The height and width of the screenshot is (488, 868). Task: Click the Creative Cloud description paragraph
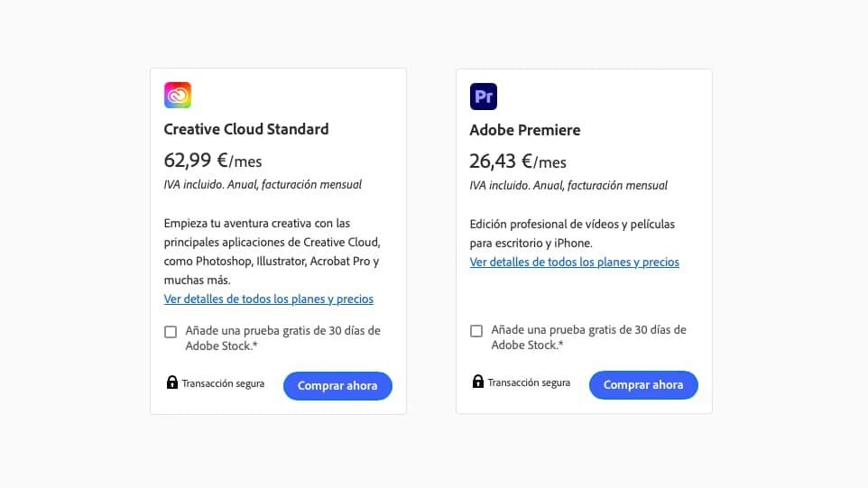click(x=271, y=252)
